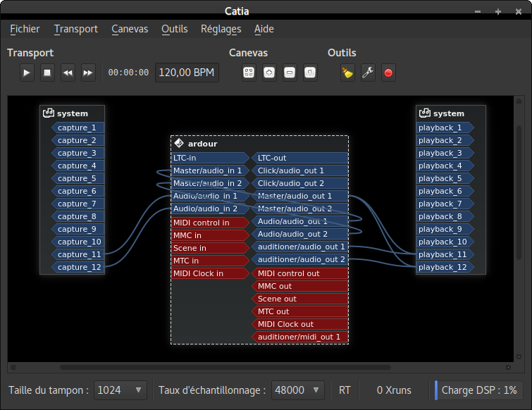This screenshot has width=532, height=410.
Task: Open the Taille du tampon dropdown
Action: (x=120, y=390)
